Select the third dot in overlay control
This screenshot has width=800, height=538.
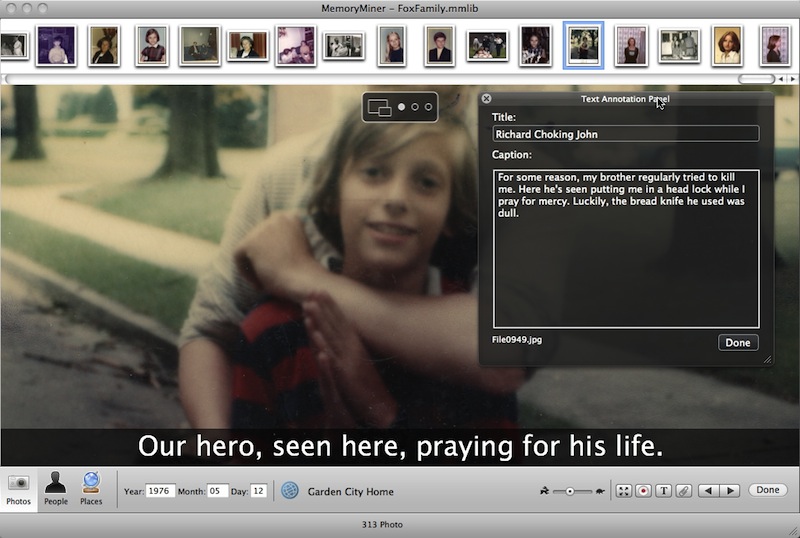point(427,106)
